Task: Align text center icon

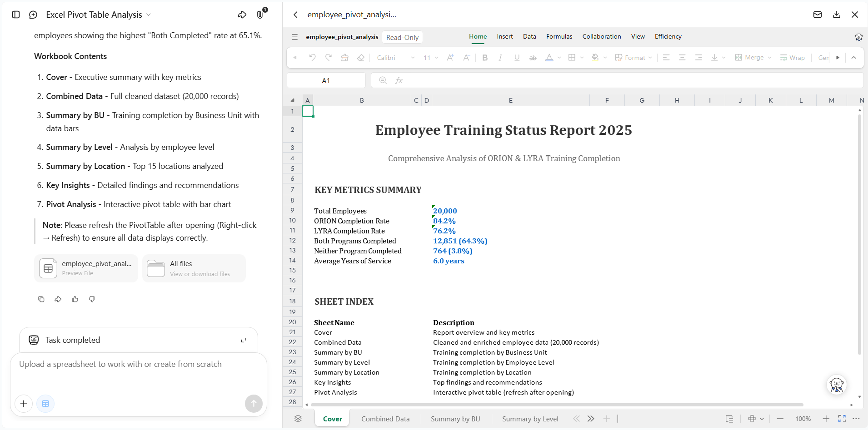Action: click(x=682, y=58)
